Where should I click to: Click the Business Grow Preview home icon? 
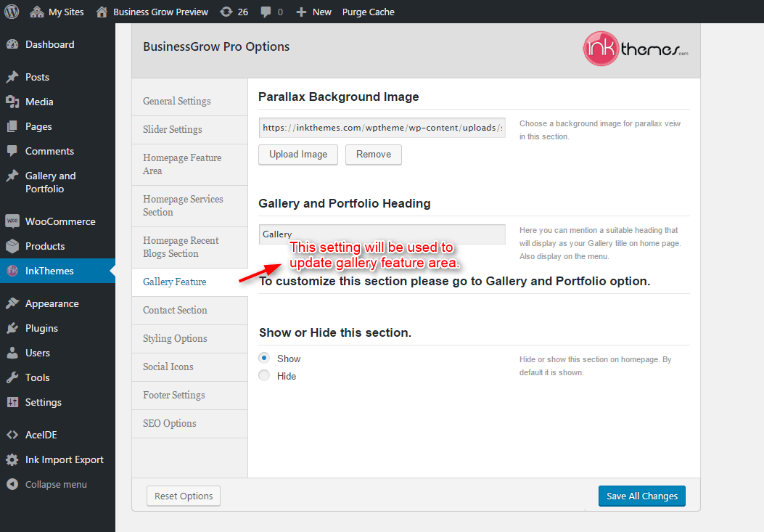tap(102, 12)
